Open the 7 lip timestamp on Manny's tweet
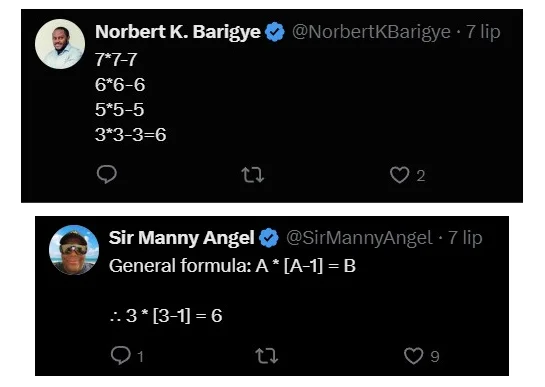 click(x=465, y=238)
